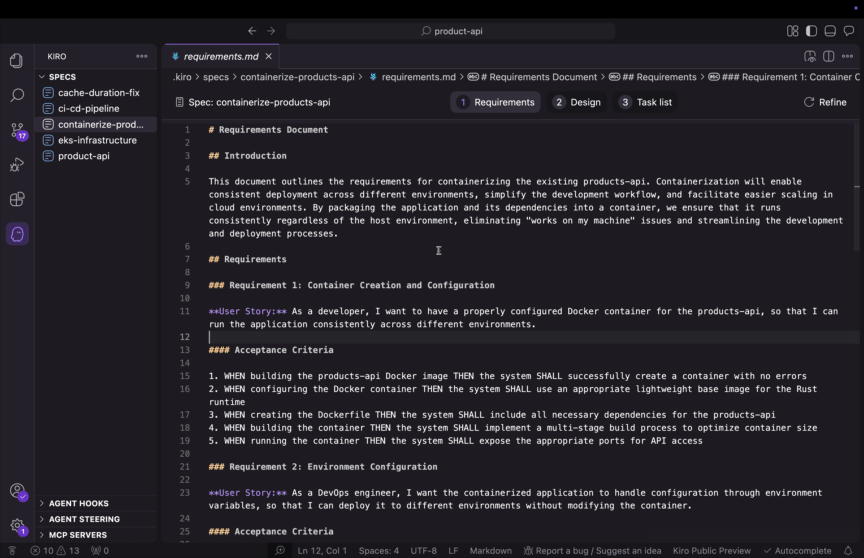
Task: Click the # Requirements Document breadcrumb
Action: pos(532,77)
